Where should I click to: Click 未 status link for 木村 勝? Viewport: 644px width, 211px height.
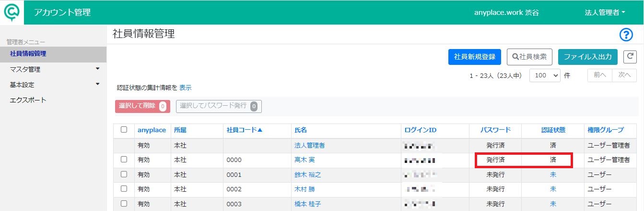(x=553, y=189)
